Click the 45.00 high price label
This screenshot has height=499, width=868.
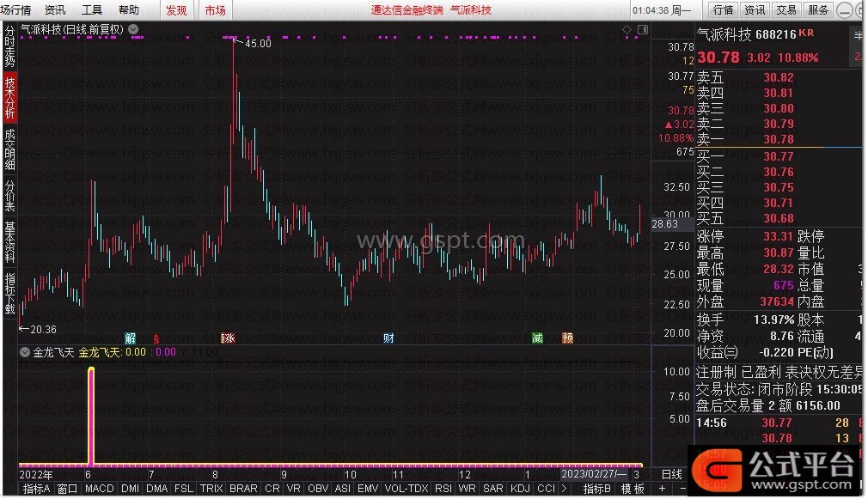(258, 43)
